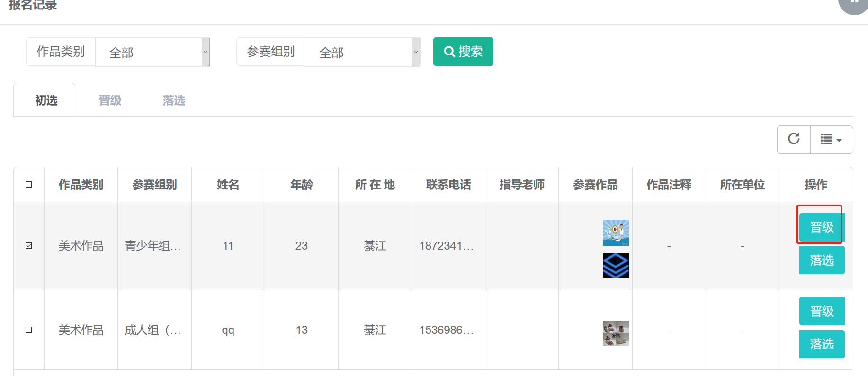Open the qq row artwork thumbnail
This screenshot has width=868, height=376.
615,333
